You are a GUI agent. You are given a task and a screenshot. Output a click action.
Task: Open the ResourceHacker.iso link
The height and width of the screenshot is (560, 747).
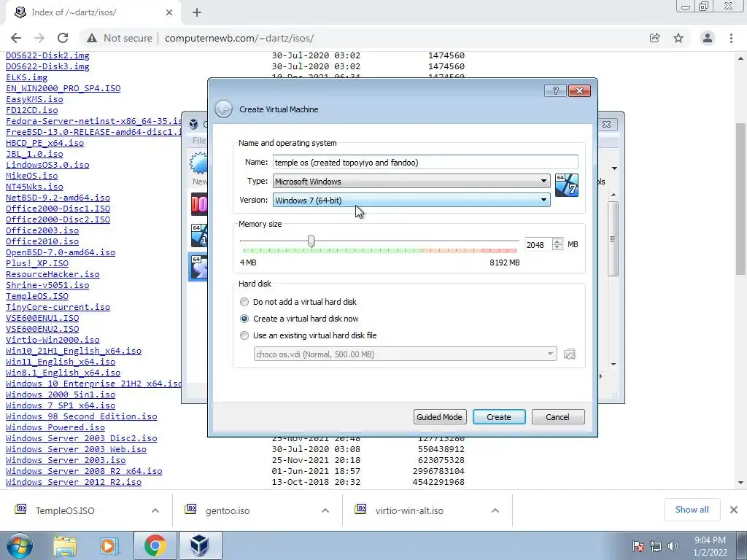(x=53, y=274)
